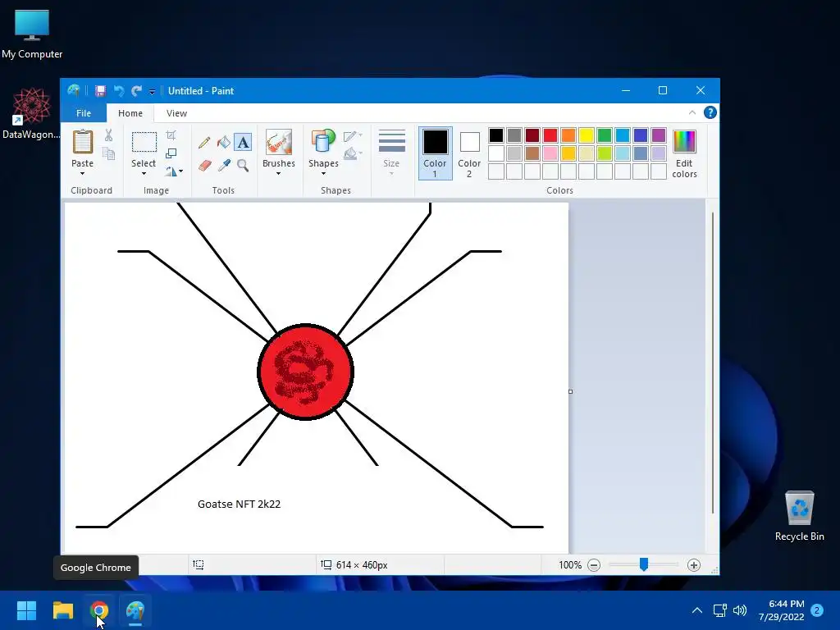Open Edit colors dialog
This screenshot has height=630, width=840.
tap(684, 154)
